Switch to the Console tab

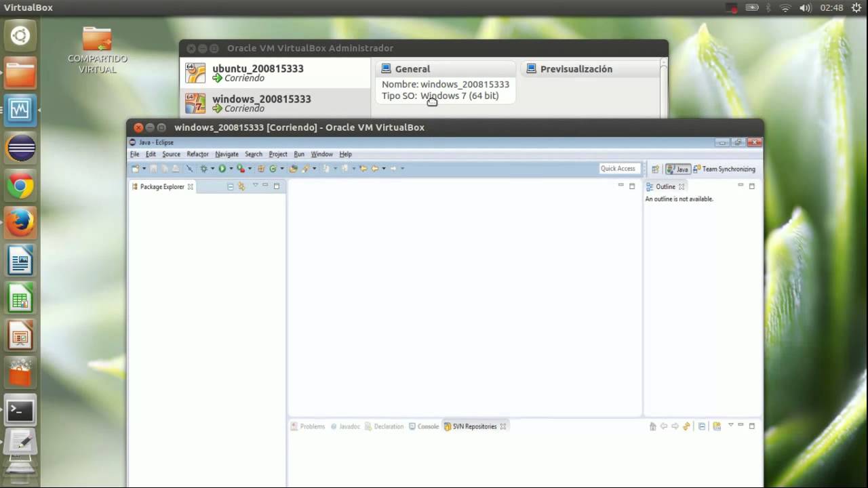point(424,426)
